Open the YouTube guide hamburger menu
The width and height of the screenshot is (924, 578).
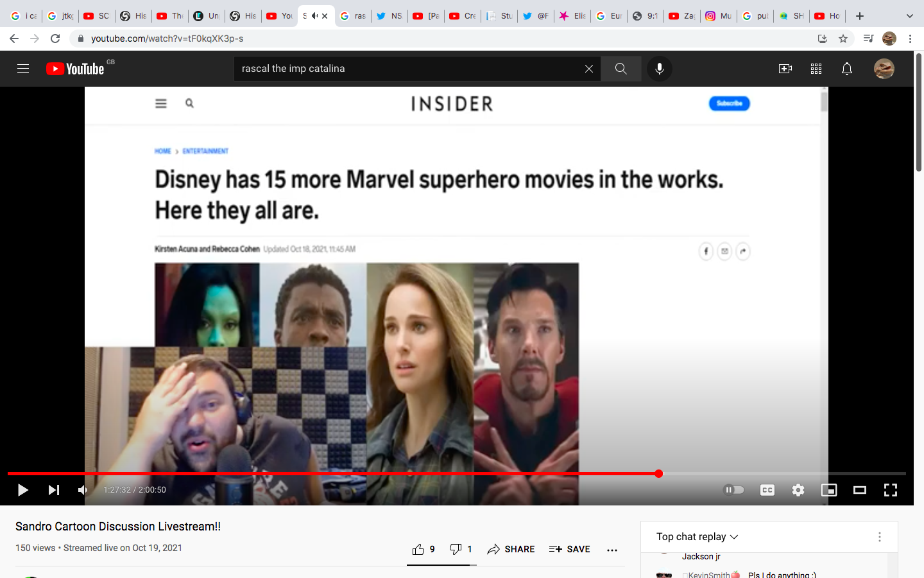point(23,69)
